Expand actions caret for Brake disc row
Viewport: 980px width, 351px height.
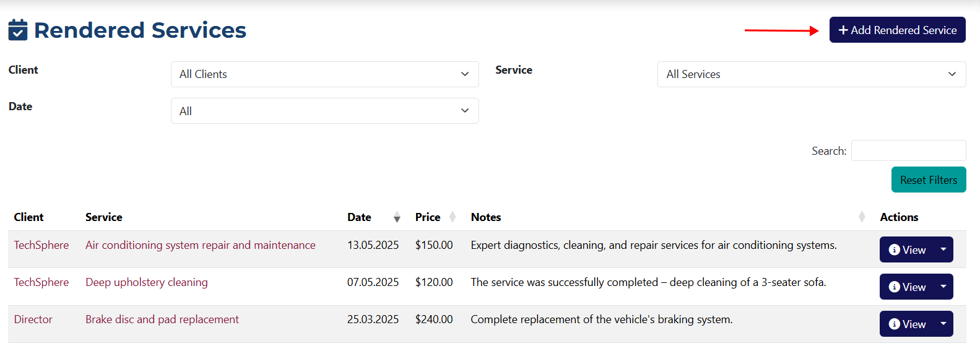943,324
